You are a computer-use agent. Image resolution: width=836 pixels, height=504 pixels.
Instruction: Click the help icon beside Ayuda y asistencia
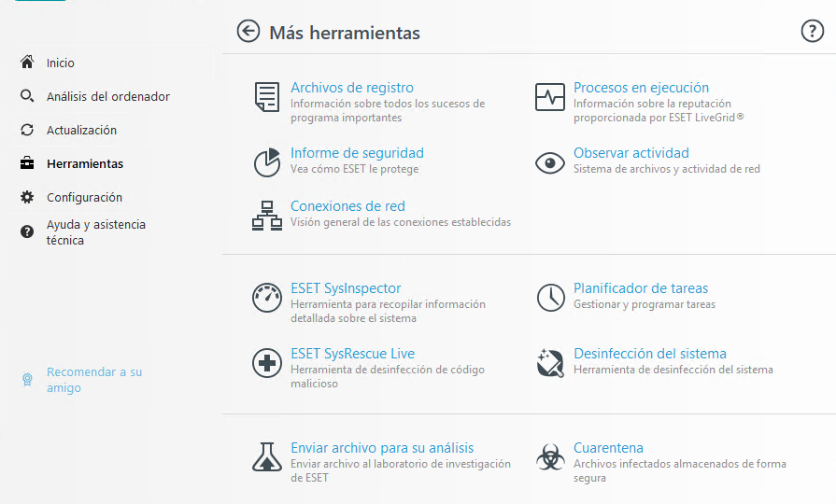pos(27,231)
